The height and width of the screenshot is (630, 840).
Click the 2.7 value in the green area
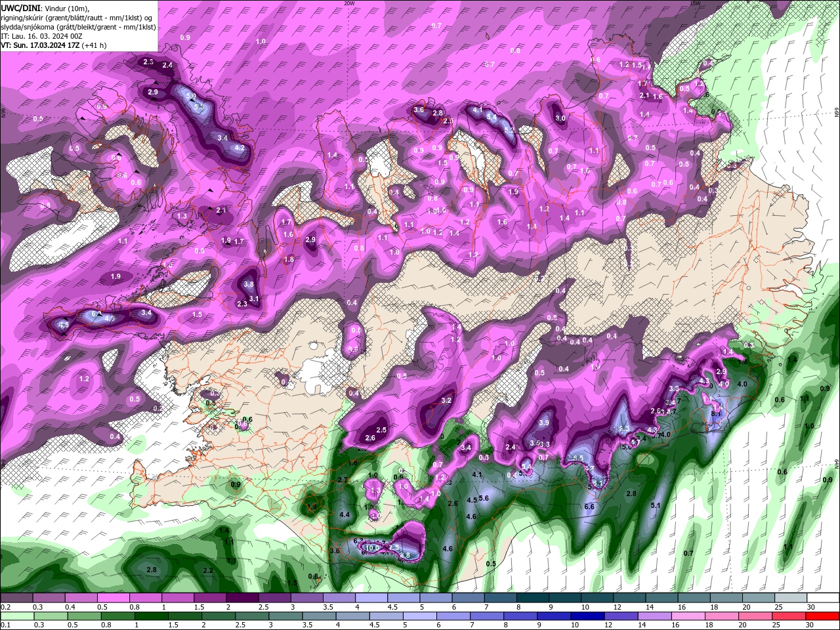[342, 480]
